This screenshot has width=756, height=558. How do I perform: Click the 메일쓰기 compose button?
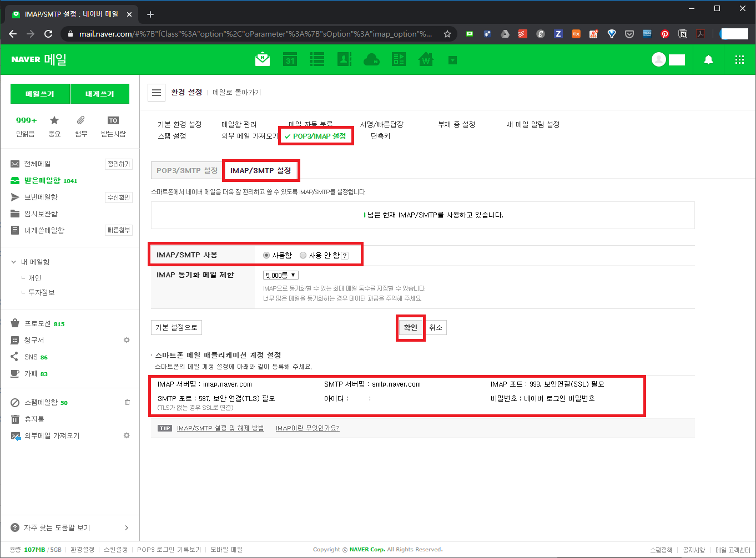pos(40,94)
